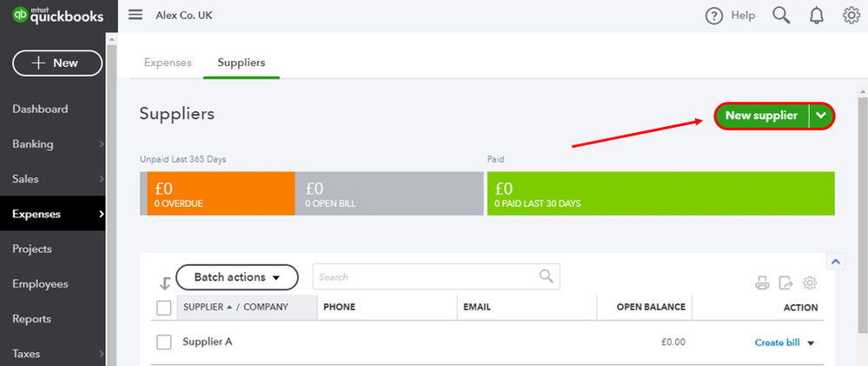Collapse the summary bar using the up chevron
The image size is (868, 366).
coord(836,262)
